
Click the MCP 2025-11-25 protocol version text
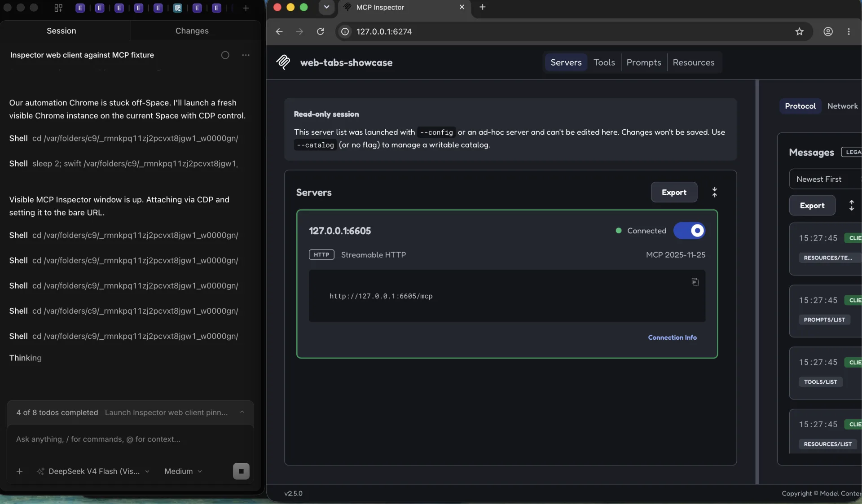(x=675, y=254)
